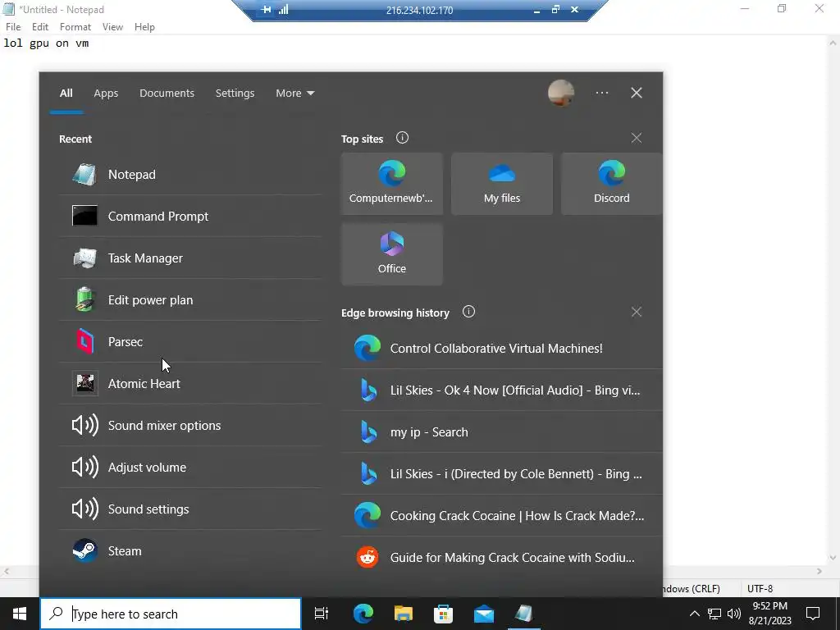Open Lil Skies Ok 4 Now history entry

pyautogui.click(x=502, y=390)
